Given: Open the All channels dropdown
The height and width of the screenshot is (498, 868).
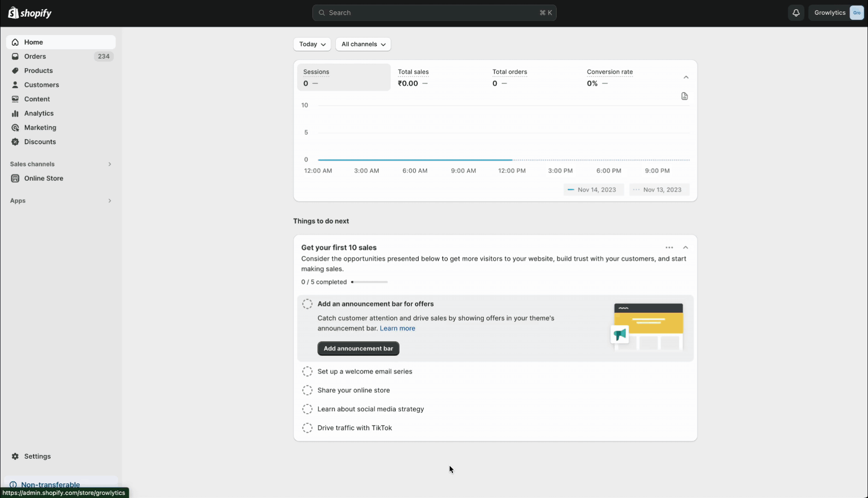Looking at the screenshot, I should click(x=363, y=44).
